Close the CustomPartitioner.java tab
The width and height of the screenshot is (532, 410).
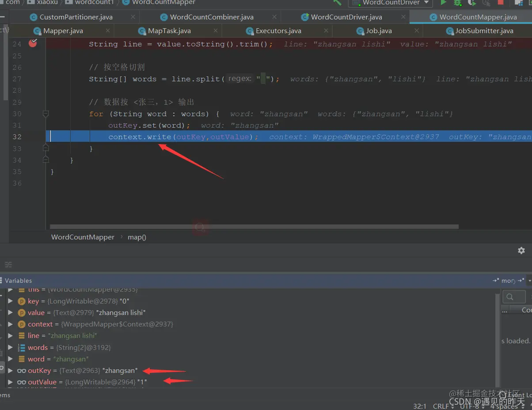click(132, 17)
